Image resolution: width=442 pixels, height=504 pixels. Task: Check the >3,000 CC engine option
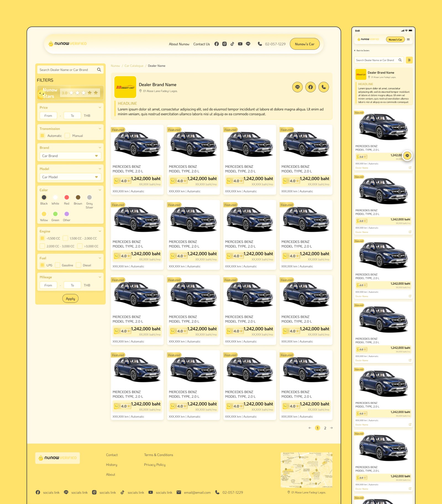click(x=80, y=246)
